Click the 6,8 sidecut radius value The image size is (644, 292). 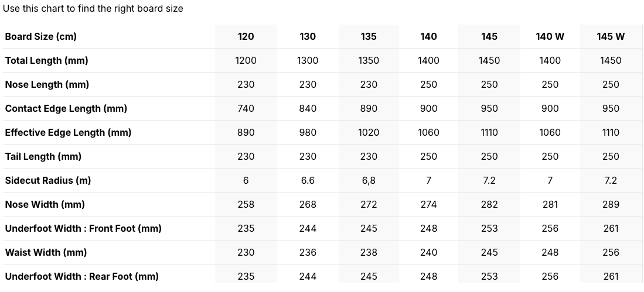point(369,180)
